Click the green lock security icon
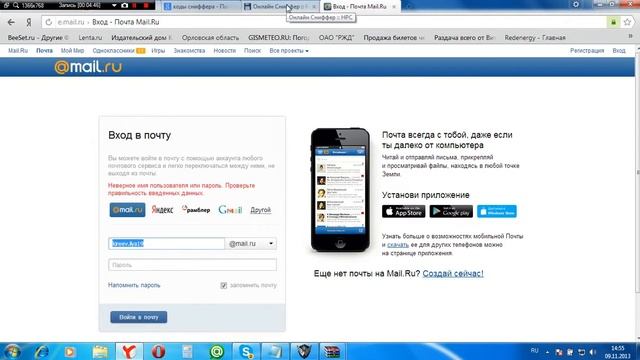The image size is (640, 360). [x=613, y=22]
